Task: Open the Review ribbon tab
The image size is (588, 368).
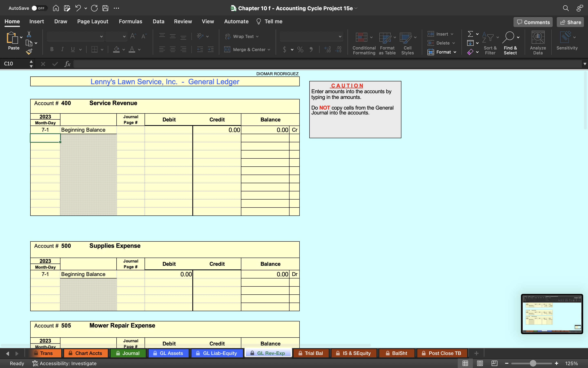Action: (183, 21)
